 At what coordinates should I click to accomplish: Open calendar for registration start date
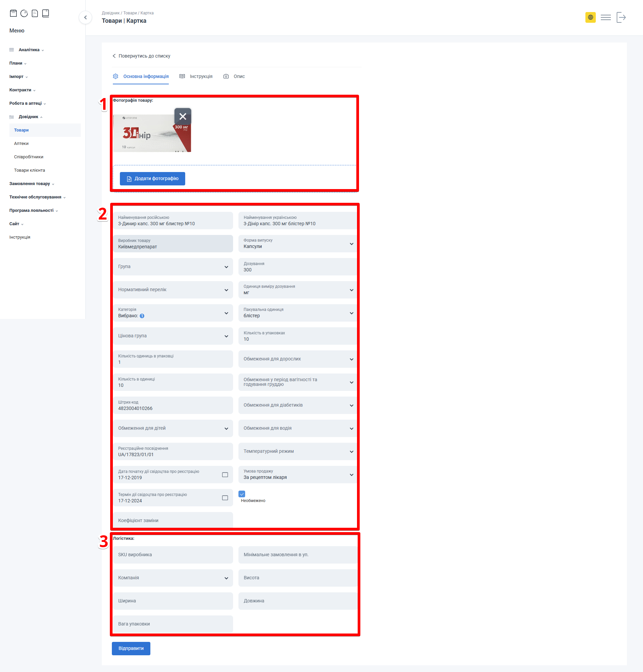(225, 475)
